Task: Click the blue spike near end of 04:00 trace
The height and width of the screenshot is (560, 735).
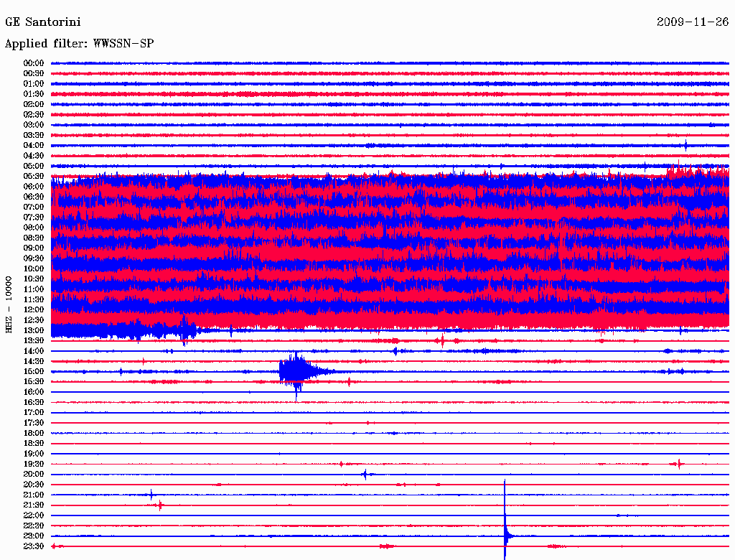Action: point(685,146)
